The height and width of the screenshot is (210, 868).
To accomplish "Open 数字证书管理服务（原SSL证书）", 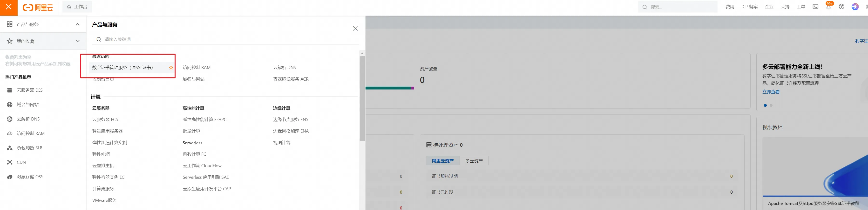I will tap(123, 68).
